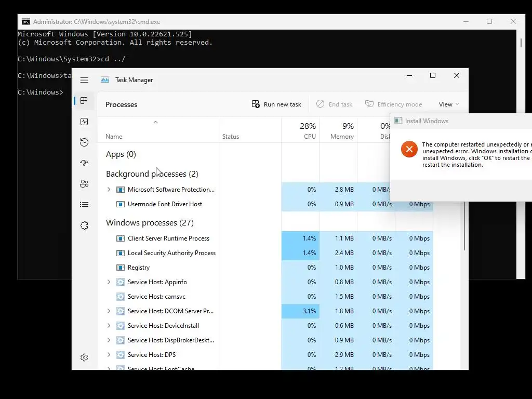Click the 2.9 MB memory cell of DPS
The width and height of the screenshot is (532, 399).
coord(338,355)
